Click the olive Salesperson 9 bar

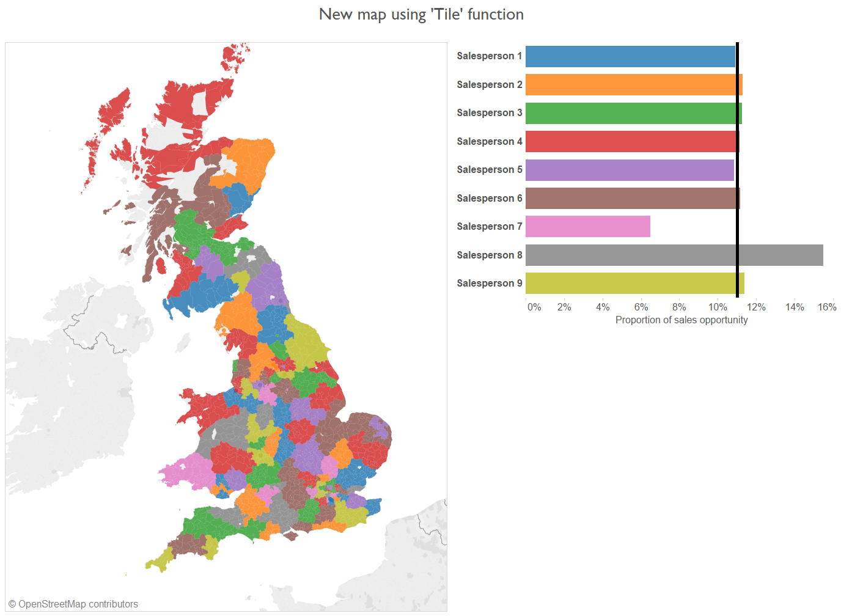tap(630, 284)
